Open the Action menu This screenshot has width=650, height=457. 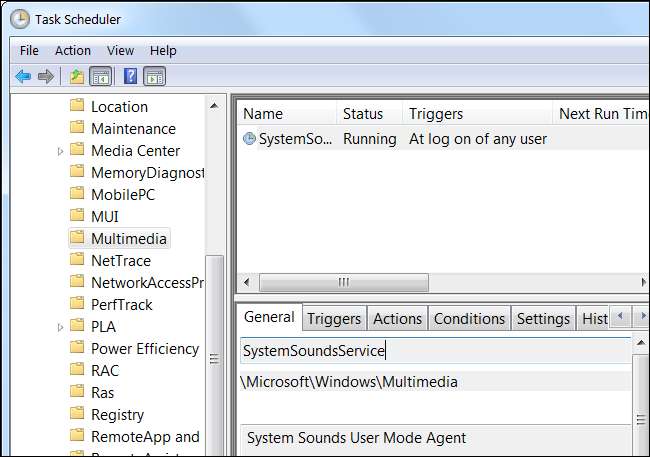[x=73, y=50]
